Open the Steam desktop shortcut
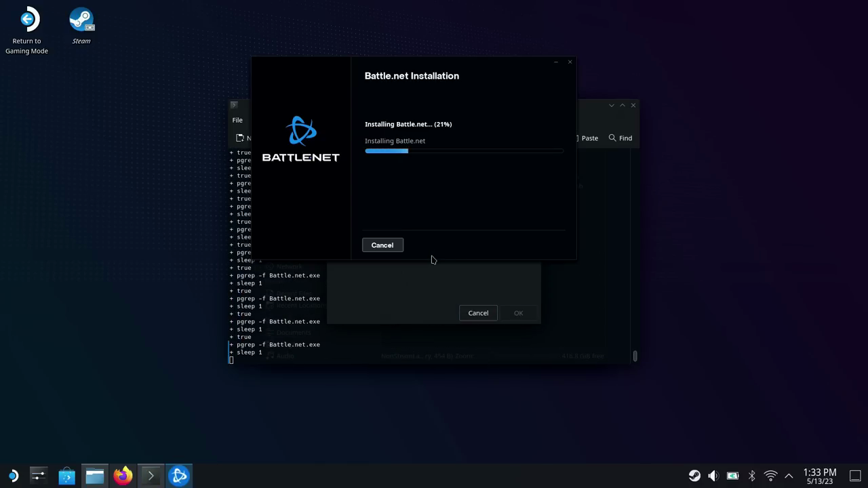868x488 pixels. [x=81, y=27]
